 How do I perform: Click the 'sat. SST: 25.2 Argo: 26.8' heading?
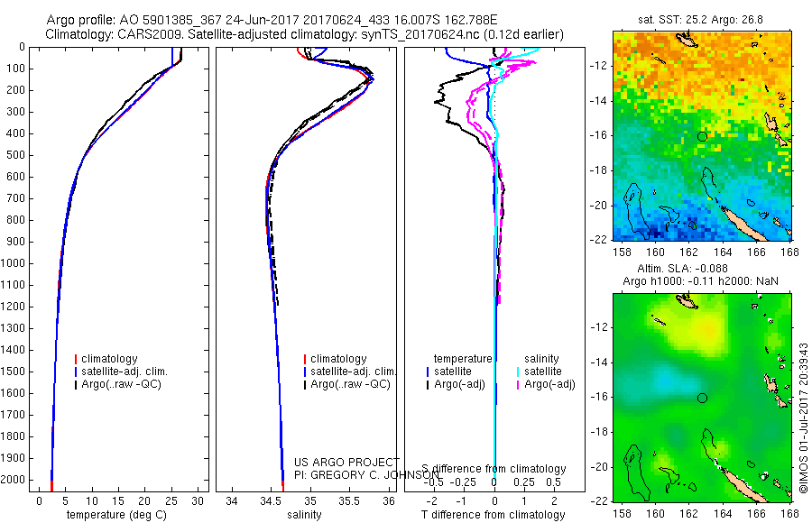coord(700,20)
